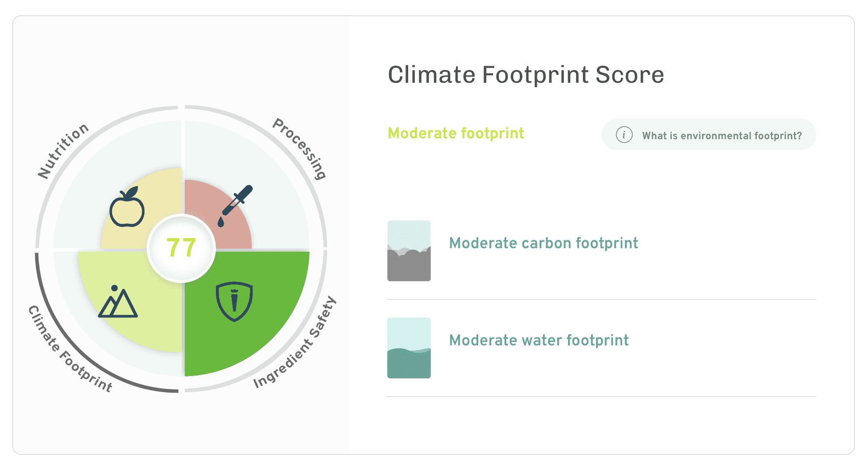Image resolution: width=868 pixels, height=471 pixels.
Task: Click the Moderate carbon footprint text
Action: (x=543, y=243)
